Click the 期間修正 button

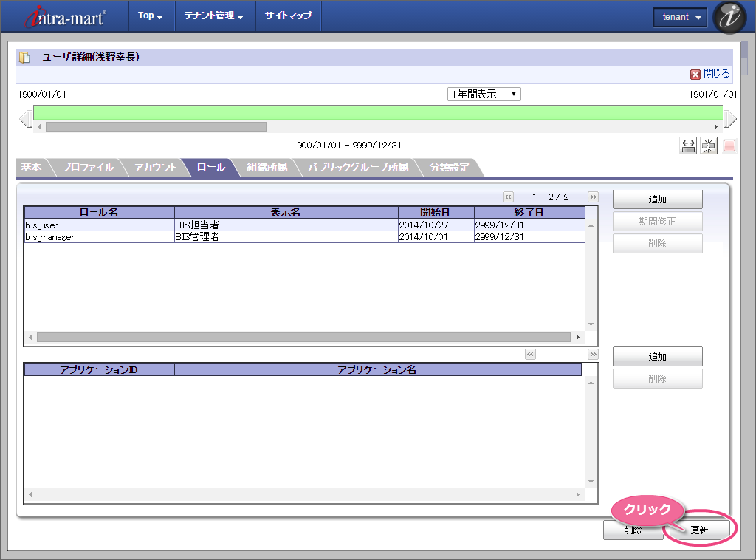click(x=658, y=222)
